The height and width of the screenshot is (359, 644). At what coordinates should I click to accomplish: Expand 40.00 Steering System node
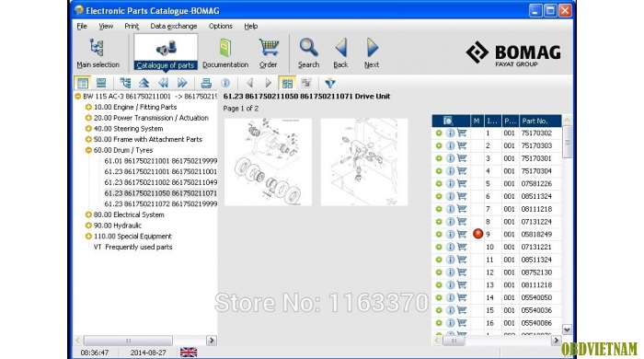coord(88,129)
